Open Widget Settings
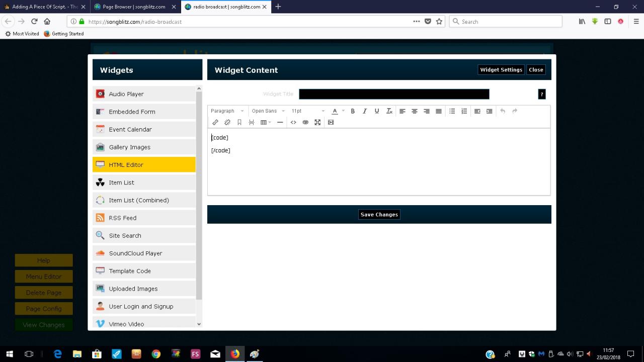The width and height of the screenshot is (644, 362). 501,70
